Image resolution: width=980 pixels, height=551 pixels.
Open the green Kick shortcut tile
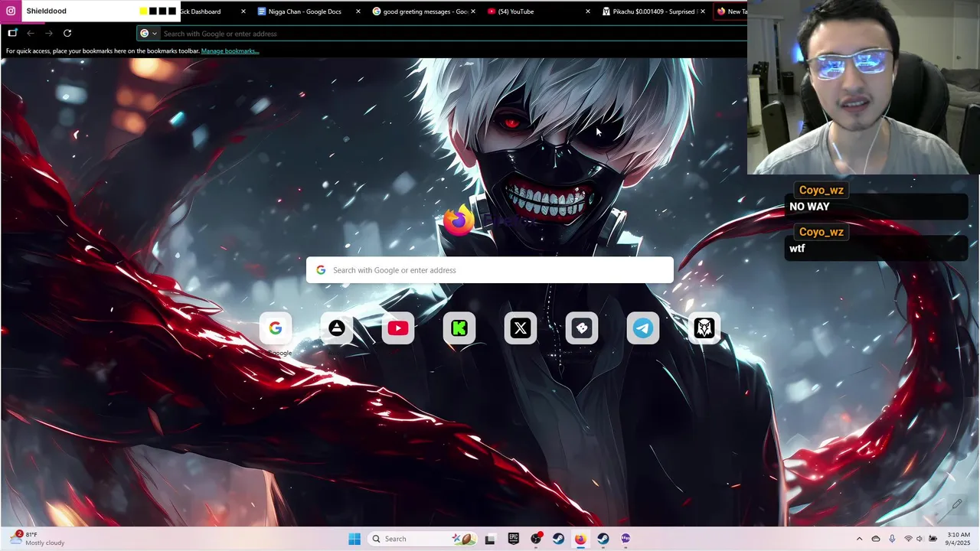(x=459, y=328)
